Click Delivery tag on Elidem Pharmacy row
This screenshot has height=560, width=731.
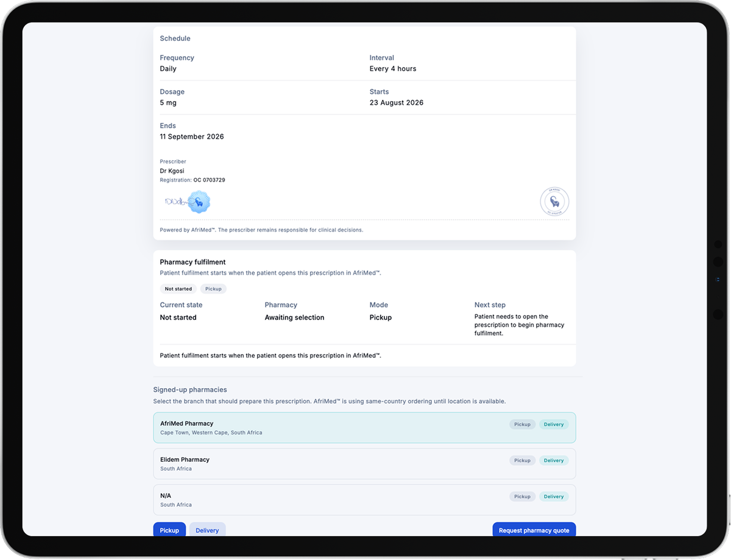[x=554, y=460]
